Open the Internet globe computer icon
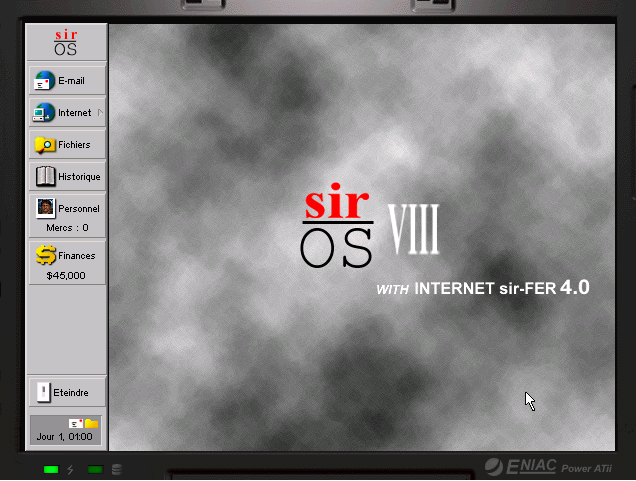636x481 pixels. (44, 112)
